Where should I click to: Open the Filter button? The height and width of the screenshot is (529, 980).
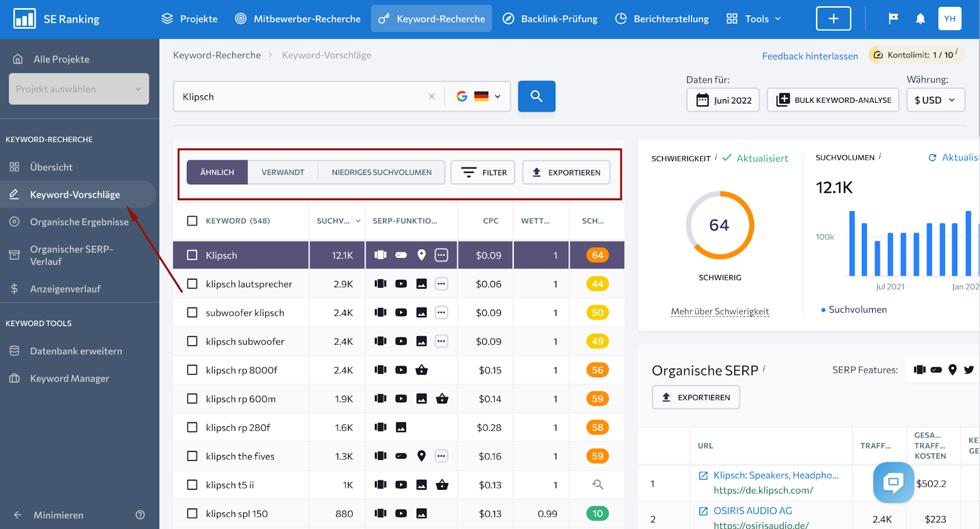pyautogui.click(x=483, y=172)
